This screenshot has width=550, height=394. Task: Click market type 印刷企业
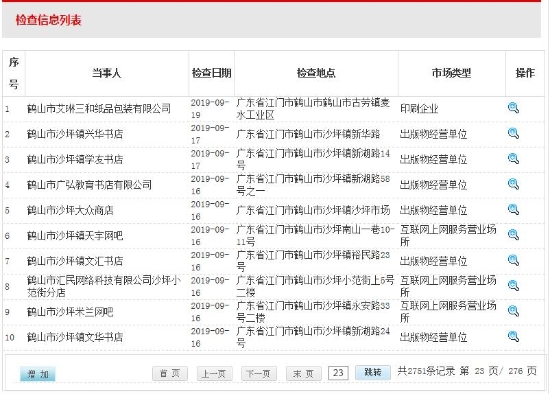coord(420,109)
